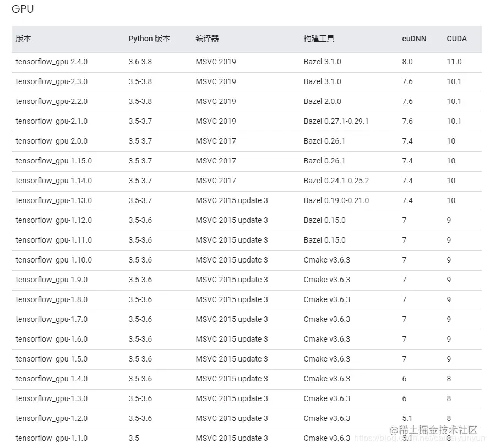Select the tensorflow_gpu-1.5.0 cell
Screen dimensions: 490x448
tap(52, 359)
